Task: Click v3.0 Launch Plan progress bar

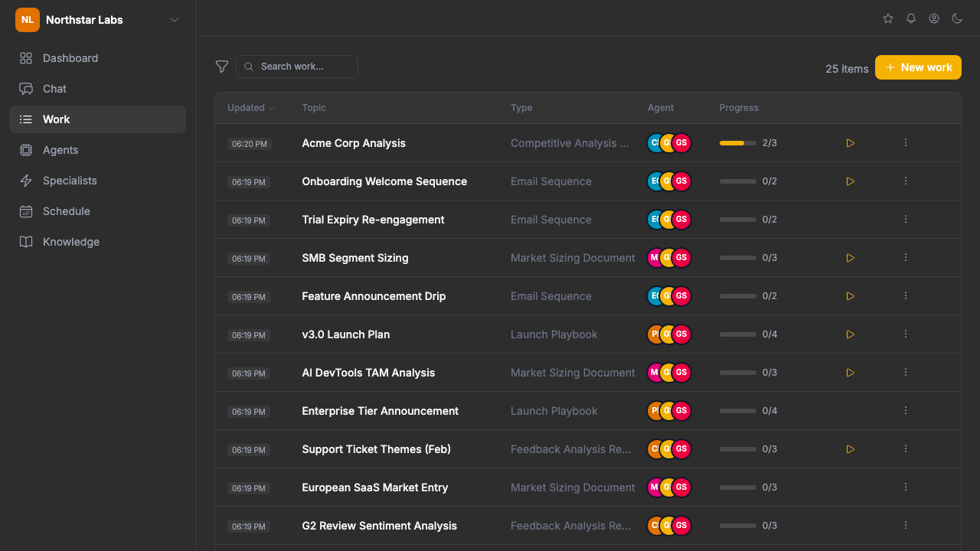Action: pos(738,334)
